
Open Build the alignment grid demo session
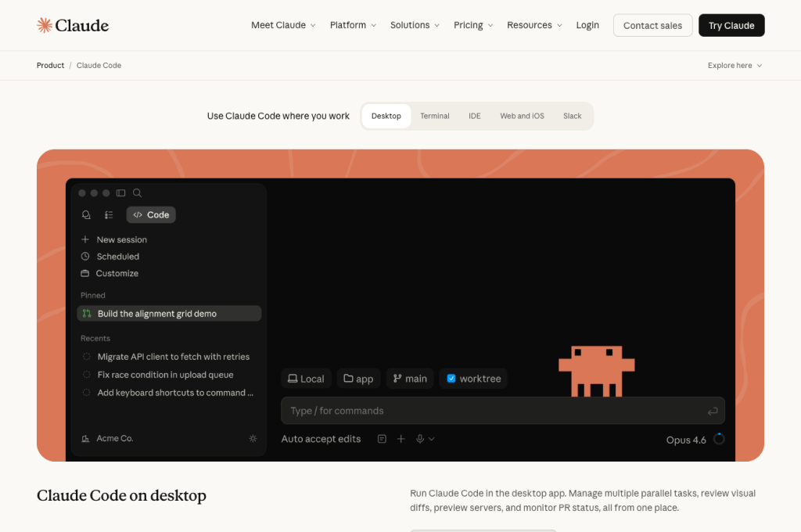tap(169, 313)
